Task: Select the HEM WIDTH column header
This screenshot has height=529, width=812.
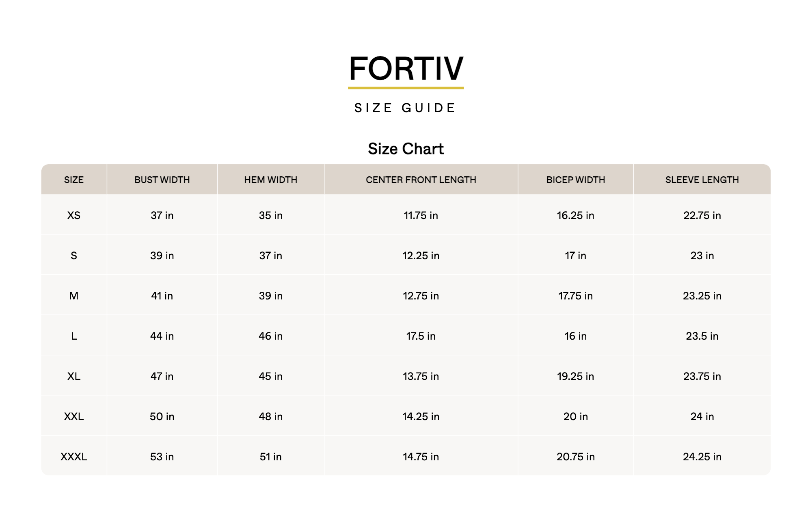Action: pos(271,180)
